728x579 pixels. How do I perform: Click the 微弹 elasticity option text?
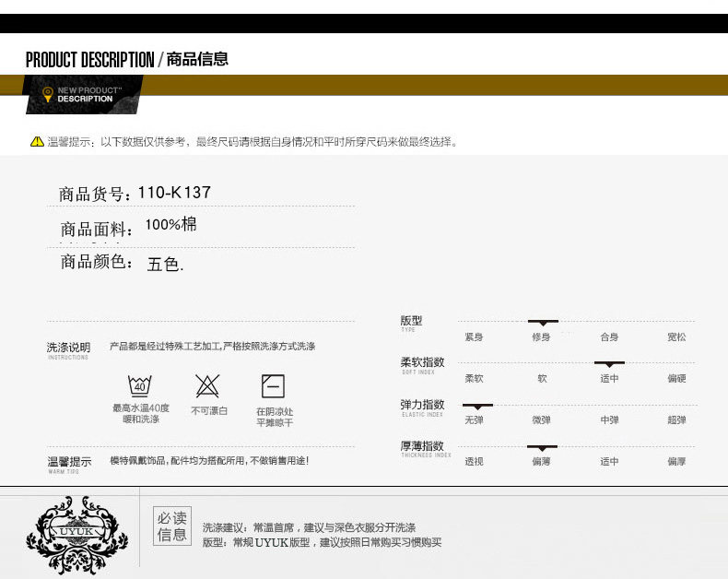click(541, 420)
